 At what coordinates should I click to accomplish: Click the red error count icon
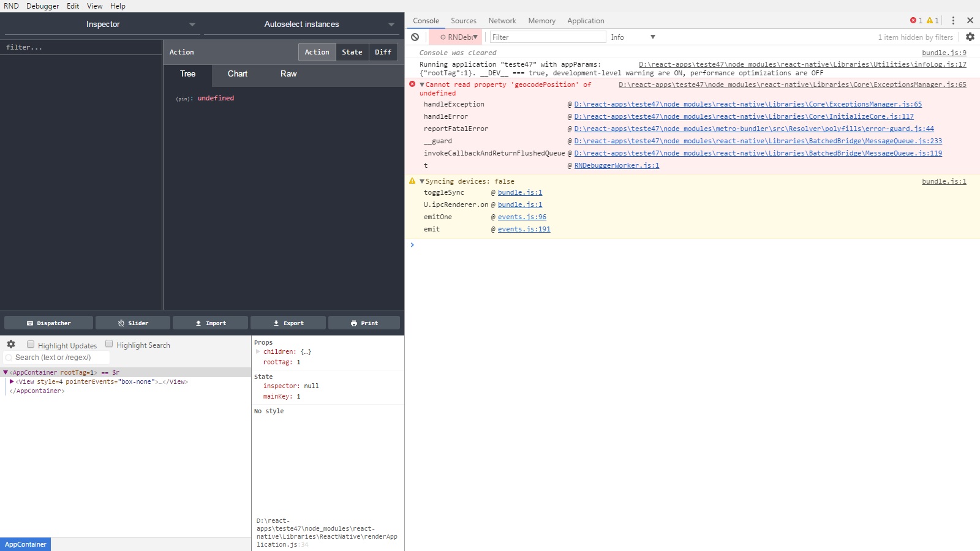[913, 20]
